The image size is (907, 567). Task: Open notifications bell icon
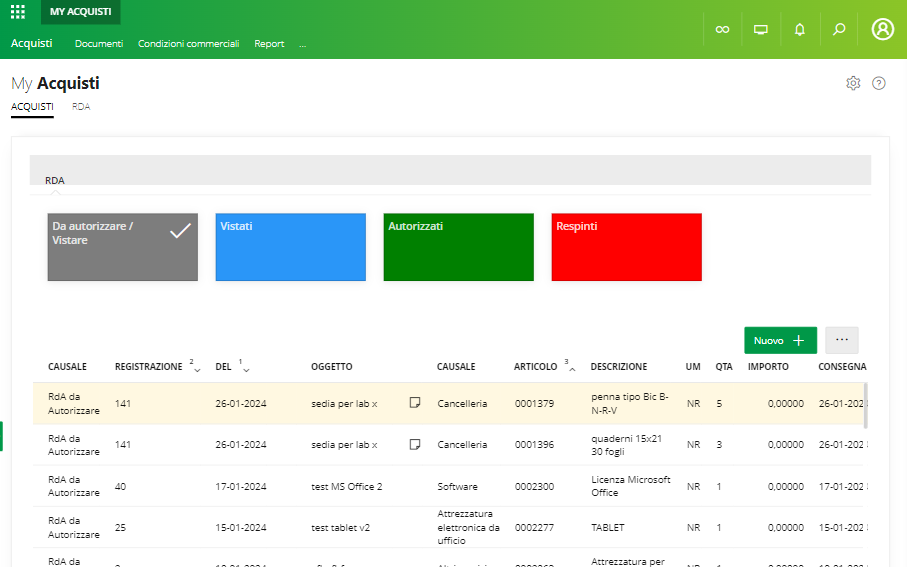(800, 30)
